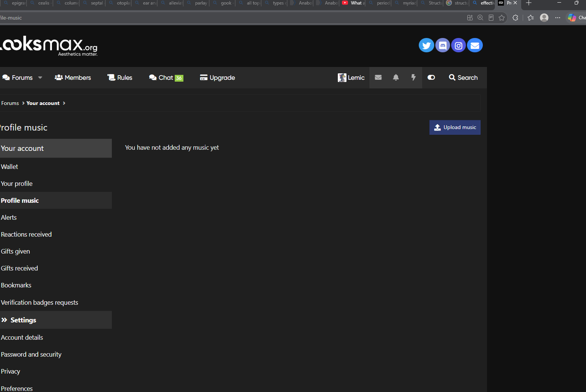Screen dimensions: 586x392
Task: Switch to the YouTube 'What' browser tab
Action: (x=353, y=3)
